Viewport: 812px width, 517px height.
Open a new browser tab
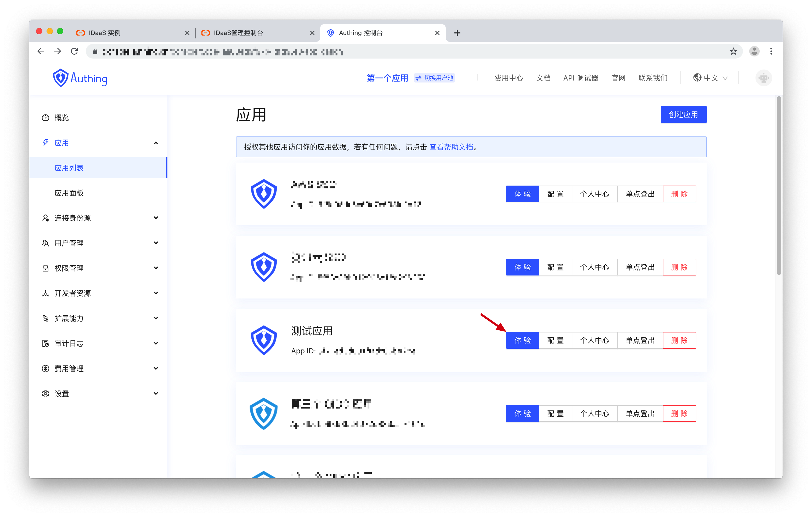coord(457,33)
